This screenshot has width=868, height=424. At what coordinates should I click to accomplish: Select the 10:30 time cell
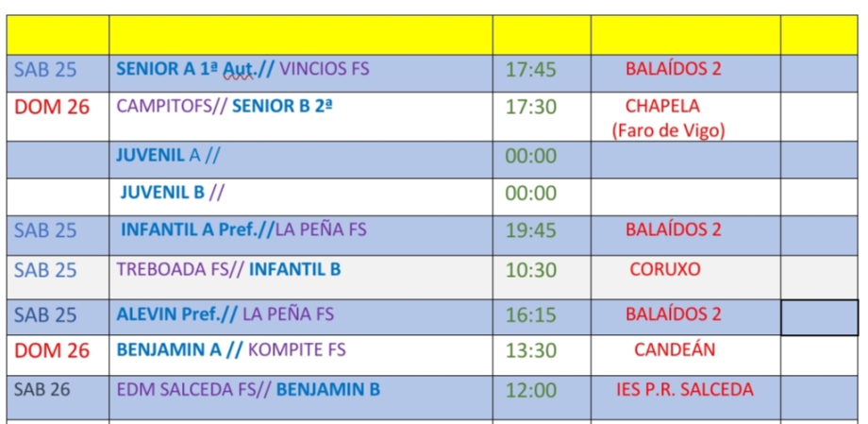click(x=531, y=270)
